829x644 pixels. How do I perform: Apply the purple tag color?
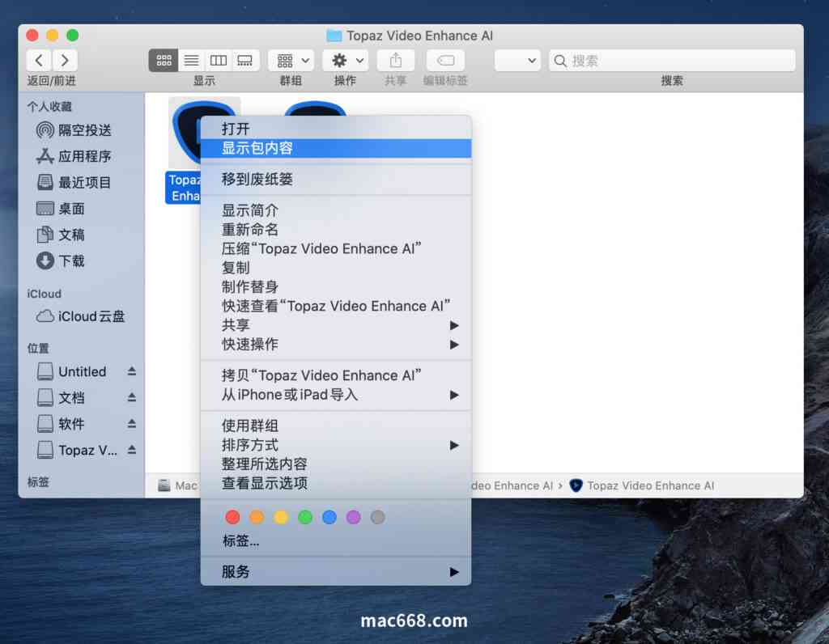click(353, 517)
